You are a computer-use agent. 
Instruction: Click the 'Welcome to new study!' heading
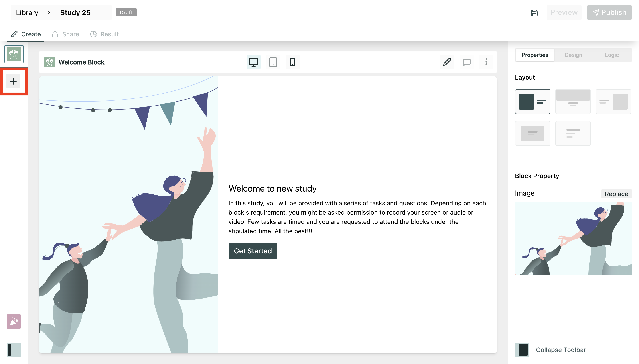274,188
